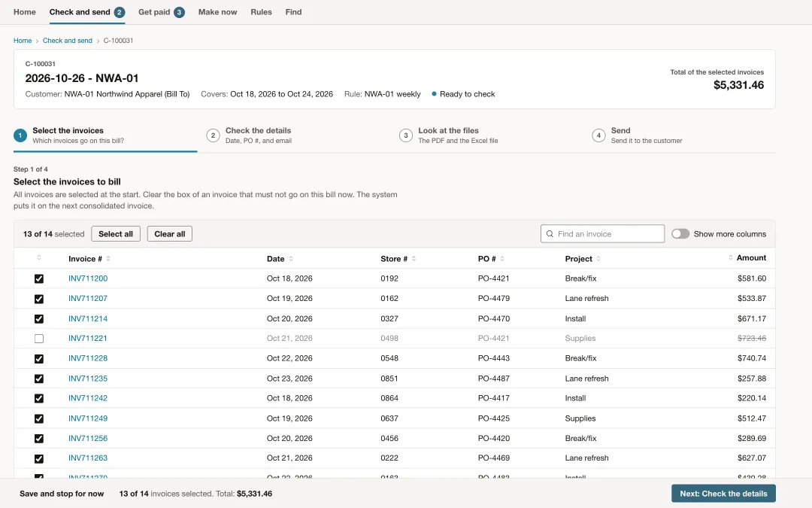This screenshot has width=812, height=508.
Task: Open invoice INV711214
Action: [88, 318]
